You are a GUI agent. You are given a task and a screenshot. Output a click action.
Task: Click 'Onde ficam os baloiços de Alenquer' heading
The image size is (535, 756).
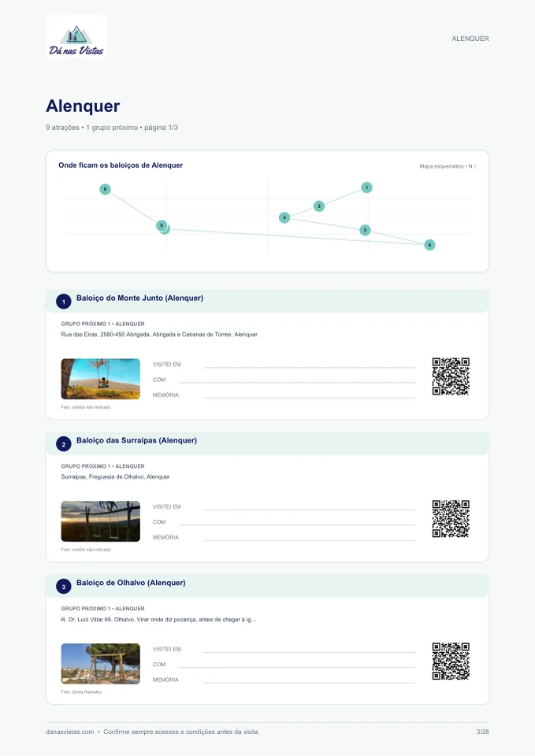tap(121, 165)
